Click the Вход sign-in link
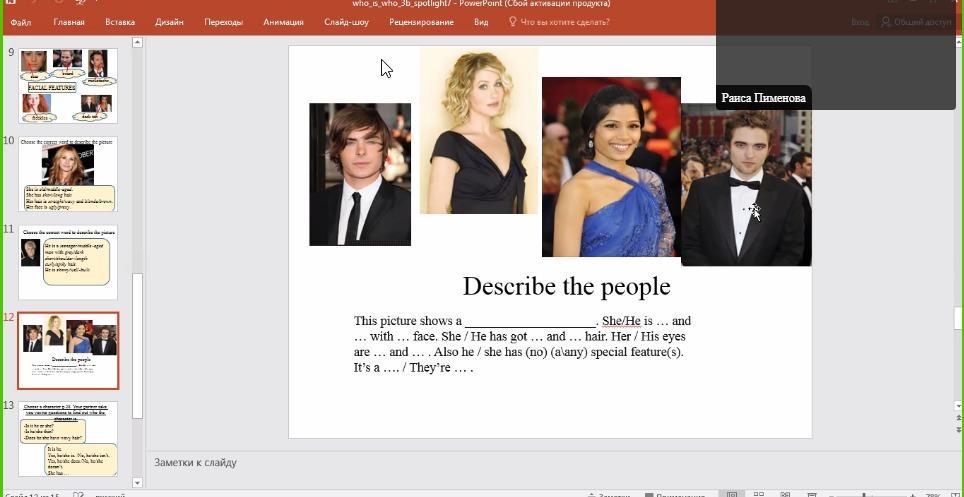The width and height of the screenshot is (964, 497). 860,22
